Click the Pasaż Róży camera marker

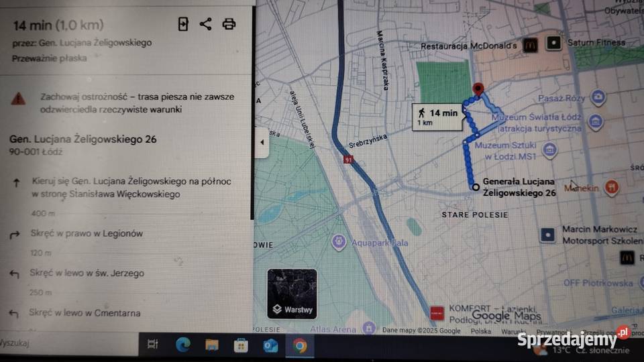click(598, 97)
